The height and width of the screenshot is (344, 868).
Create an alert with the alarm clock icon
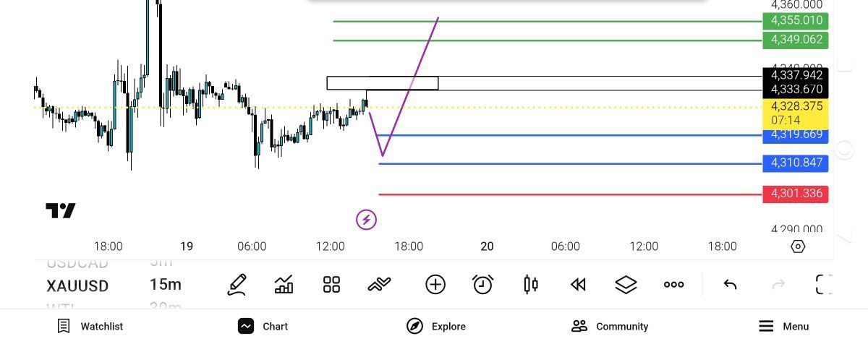(x=482, y=285)
